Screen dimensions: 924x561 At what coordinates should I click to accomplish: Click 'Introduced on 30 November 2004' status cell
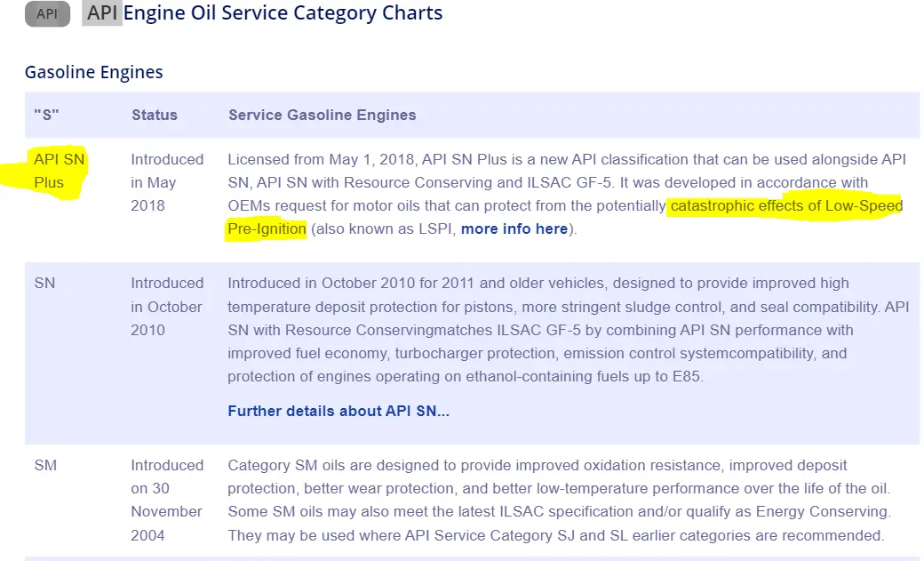coord(167,501)
